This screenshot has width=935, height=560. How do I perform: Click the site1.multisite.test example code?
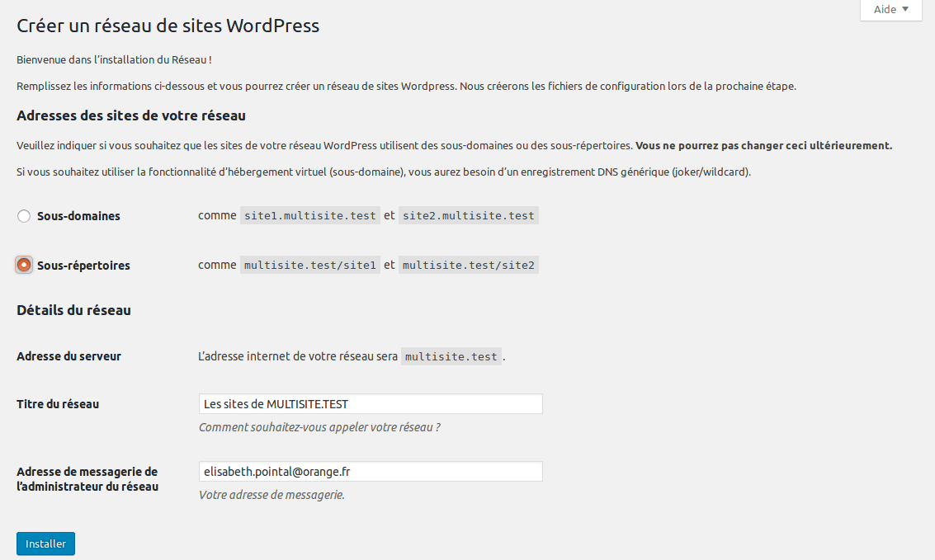309,216
